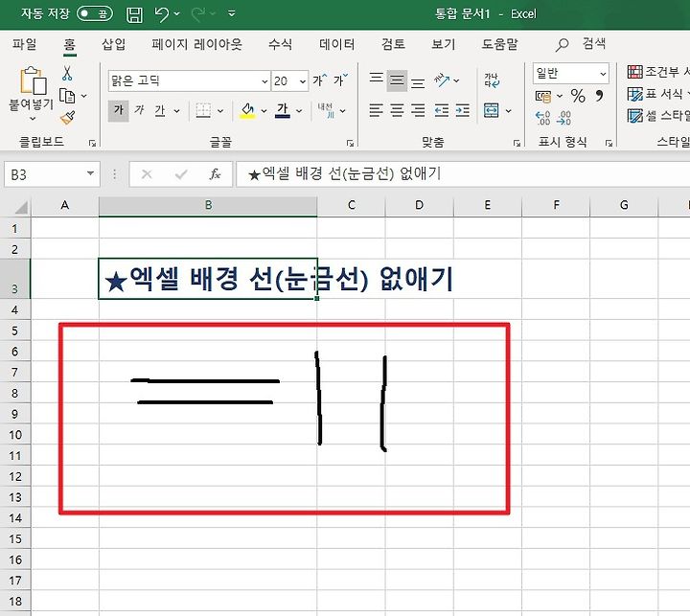Expand the Borders options arrow
This screenshot has height=616, width=690.
pyautogui.click(x=220, y=111)
